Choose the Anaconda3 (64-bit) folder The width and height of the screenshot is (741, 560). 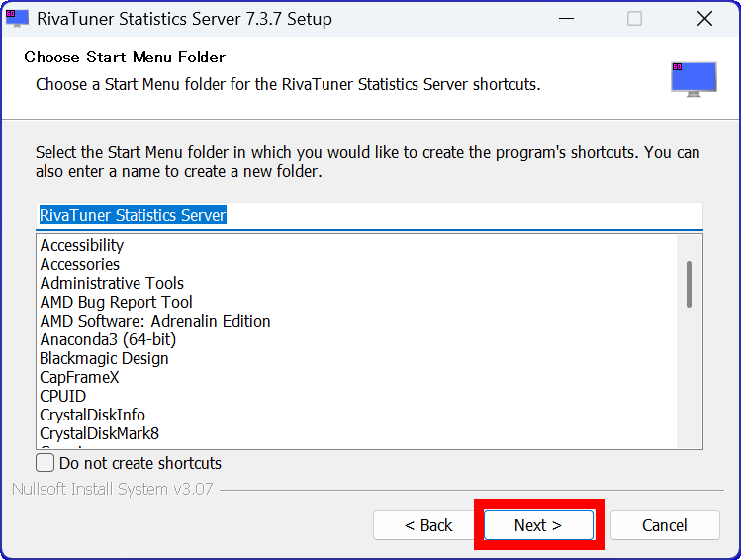pyautogui.click(x=108, y=339)
